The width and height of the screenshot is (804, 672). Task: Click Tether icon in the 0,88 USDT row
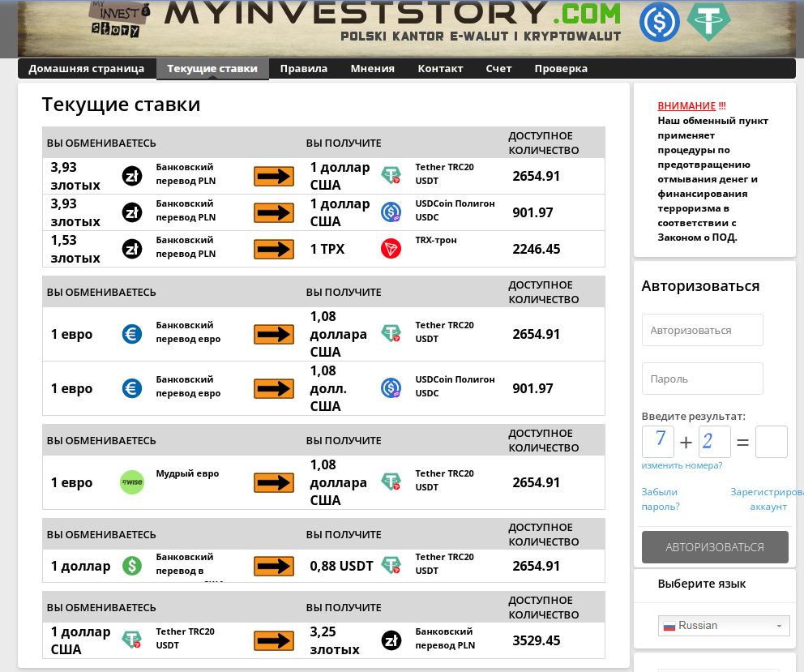coord(391,565)
